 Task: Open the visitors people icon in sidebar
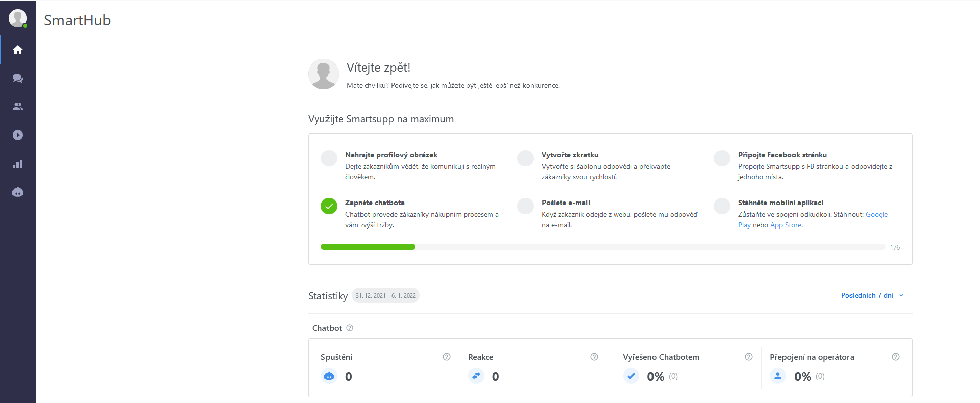tap(18, 107)
